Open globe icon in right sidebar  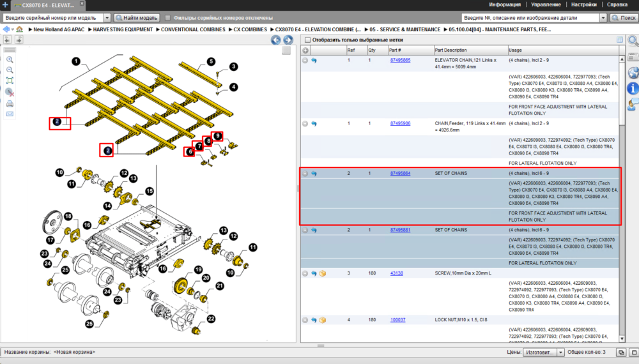(633, 73)
